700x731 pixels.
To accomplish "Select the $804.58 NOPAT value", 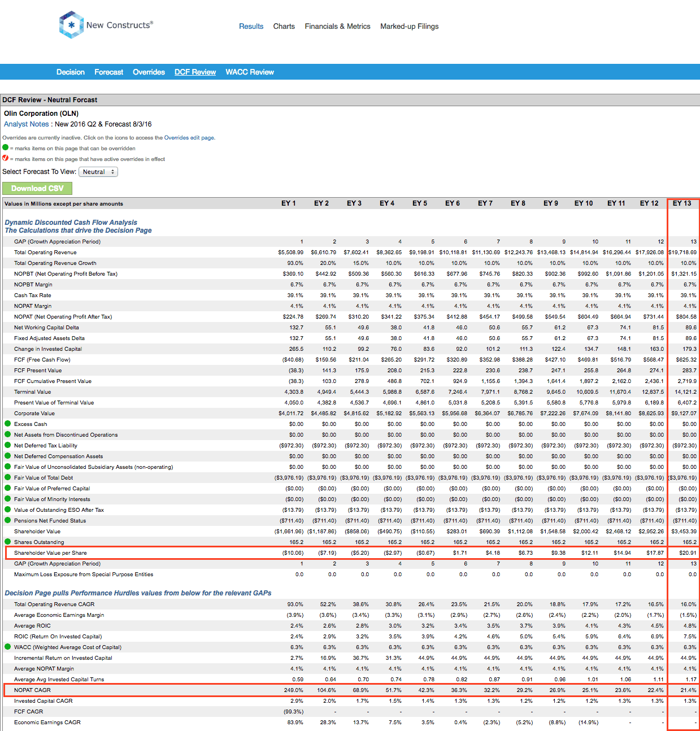I will pos(686,317).
